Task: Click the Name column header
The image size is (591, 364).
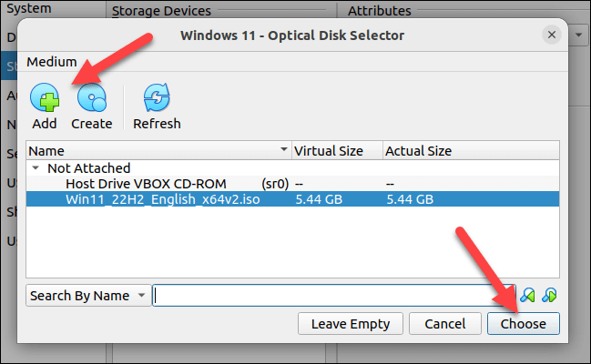Action: [x=137, y=151]
